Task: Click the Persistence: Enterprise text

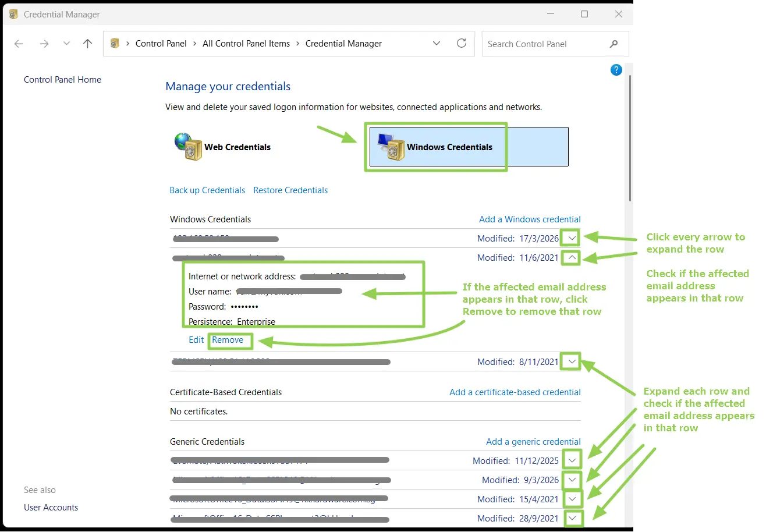Action: 232,322
